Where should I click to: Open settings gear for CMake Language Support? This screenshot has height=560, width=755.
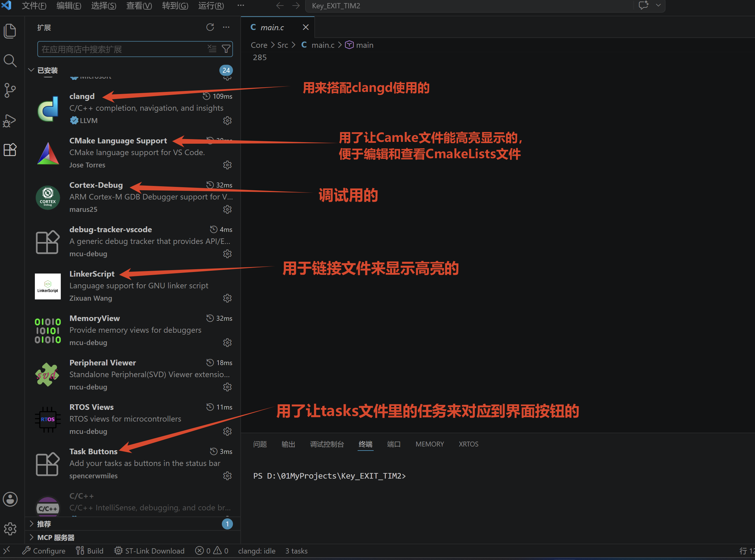(227, 165)
